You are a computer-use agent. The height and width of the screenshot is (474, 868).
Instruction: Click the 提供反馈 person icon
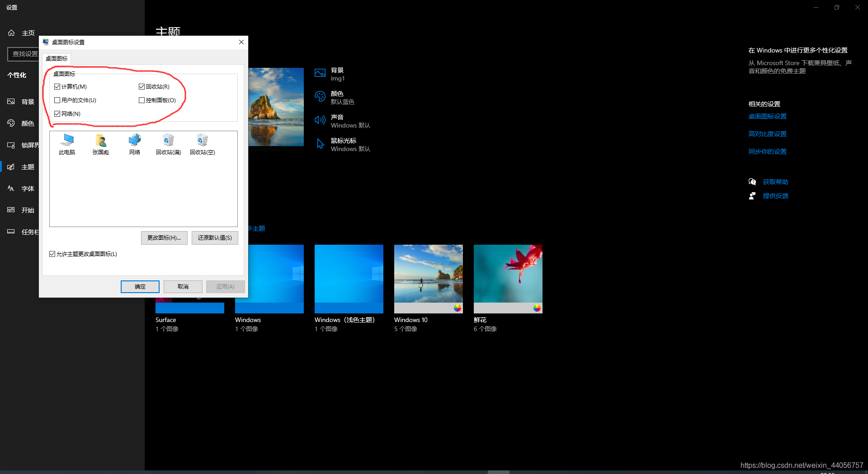[x=752, y=196]
